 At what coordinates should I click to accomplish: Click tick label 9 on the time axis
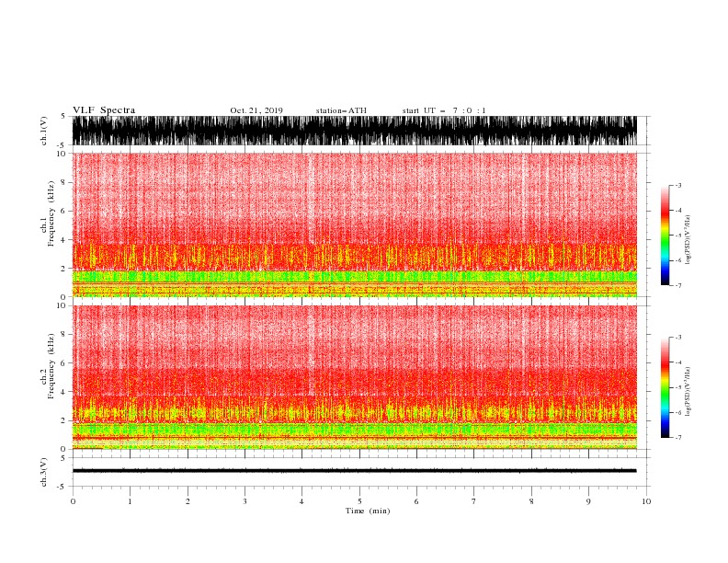[x=588, y=501]
